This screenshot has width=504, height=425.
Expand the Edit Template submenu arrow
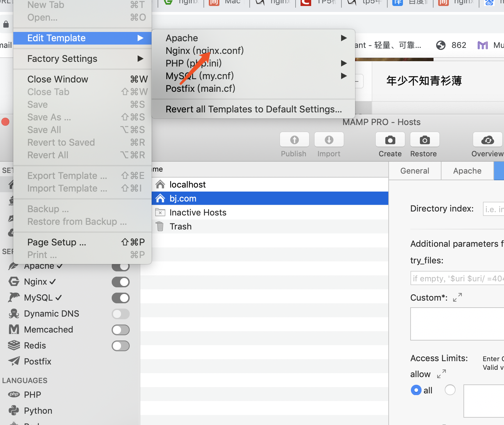[141, 38]
